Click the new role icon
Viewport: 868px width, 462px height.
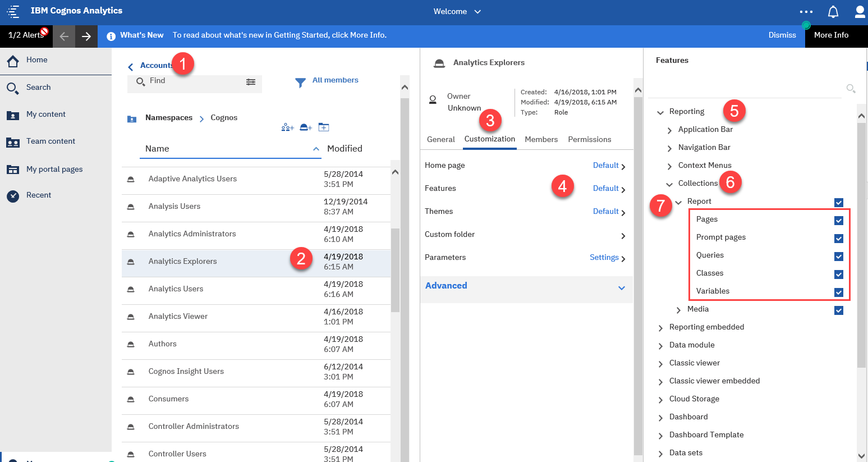click(x=306, y=127)
